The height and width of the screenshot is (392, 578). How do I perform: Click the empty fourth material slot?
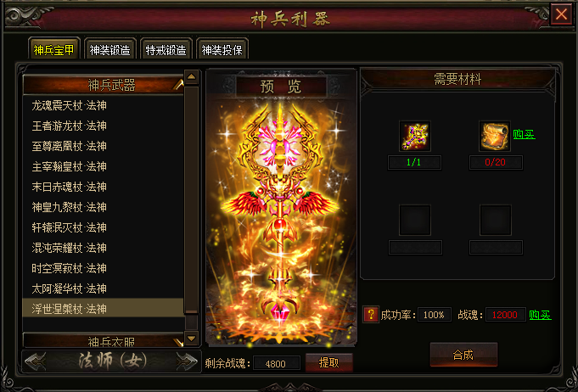(x=495, y=220)
